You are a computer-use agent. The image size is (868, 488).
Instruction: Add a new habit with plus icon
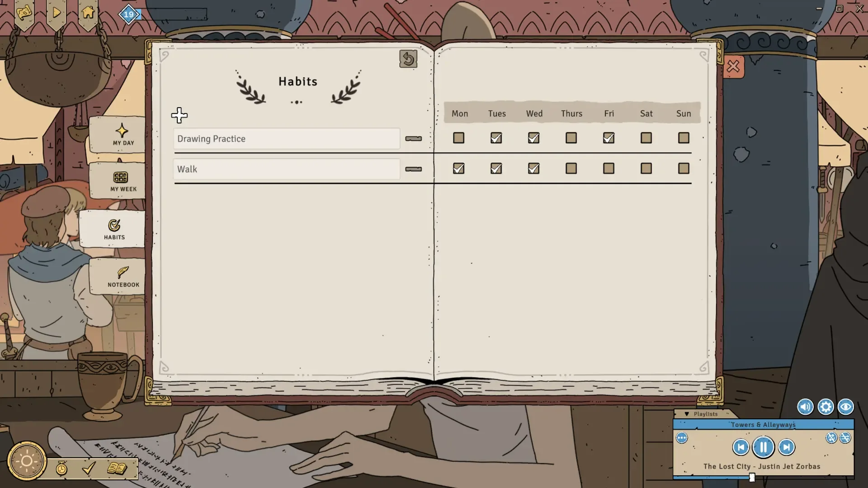[x=179, y=115]
